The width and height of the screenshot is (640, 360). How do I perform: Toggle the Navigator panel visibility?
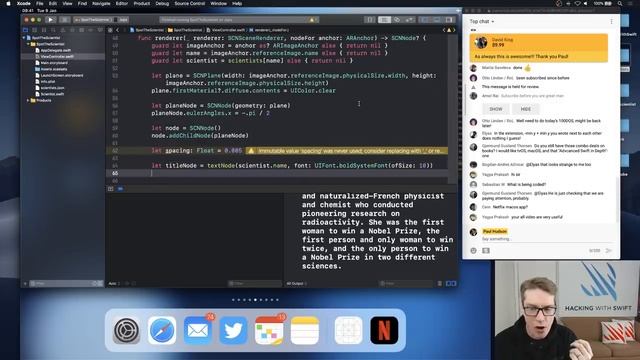(424, 20)
